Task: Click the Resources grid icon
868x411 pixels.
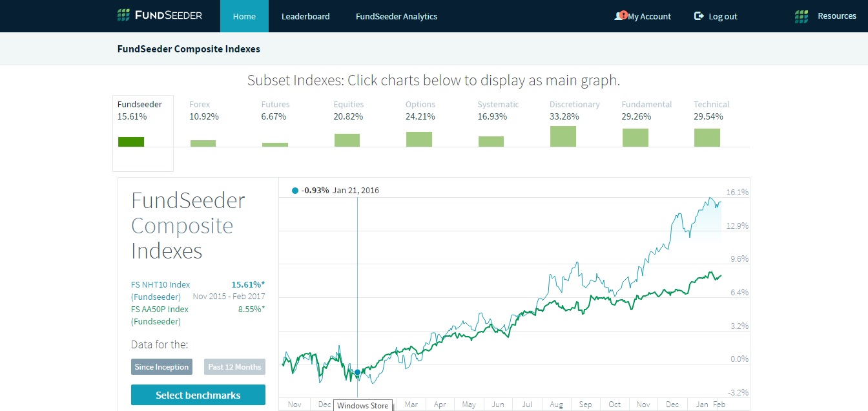Action: point(801,17)
